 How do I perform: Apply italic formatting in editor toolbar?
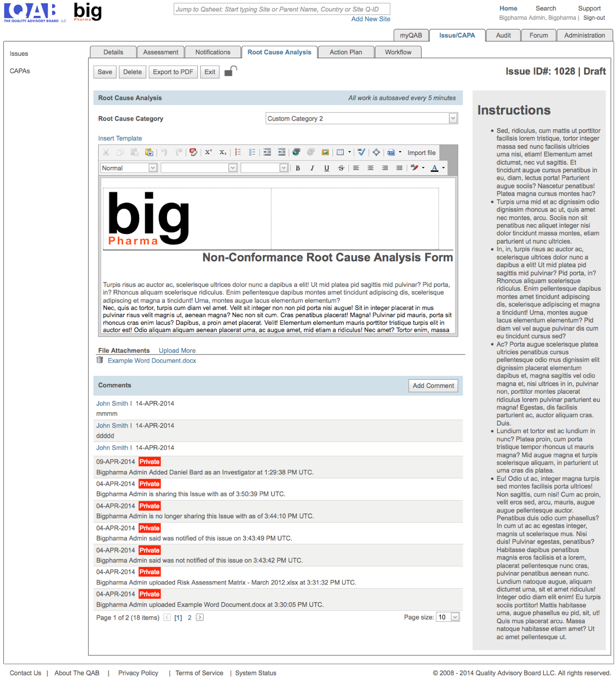pos(312,168)
